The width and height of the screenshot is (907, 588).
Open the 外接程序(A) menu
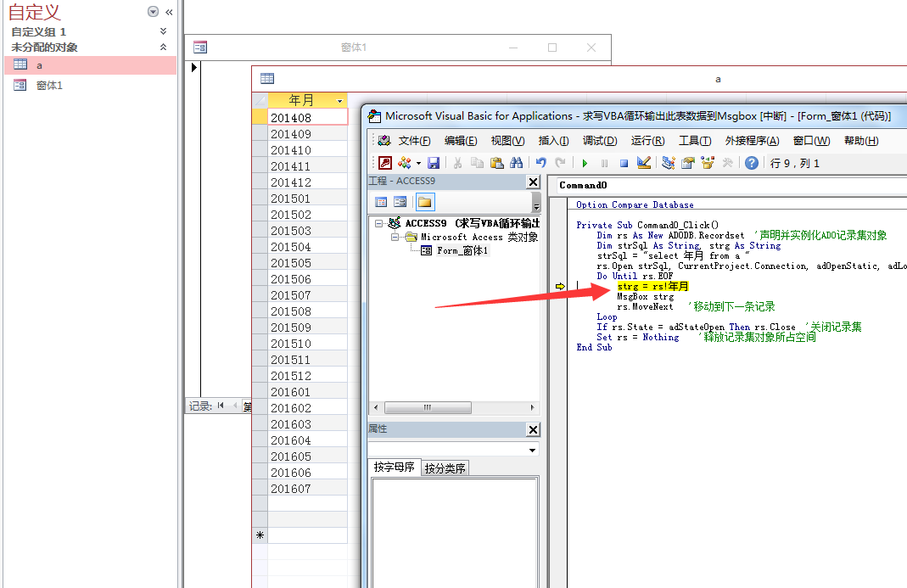coord(752,141)
